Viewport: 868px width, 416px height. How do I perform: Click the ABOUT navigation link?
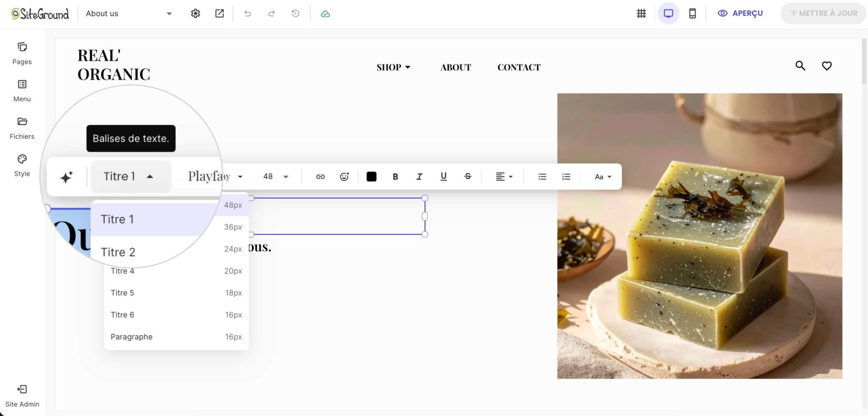click(x=456, y=68)
